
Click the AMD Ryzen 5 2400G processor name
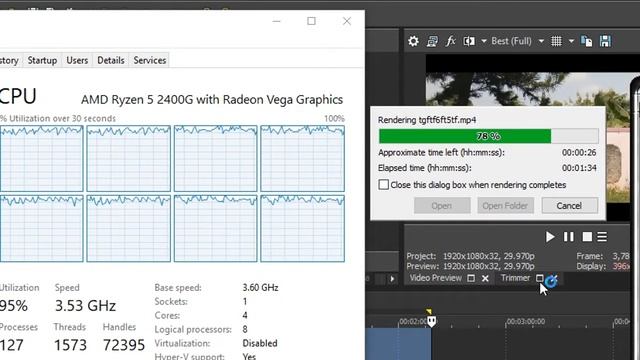tap(212, 100)
